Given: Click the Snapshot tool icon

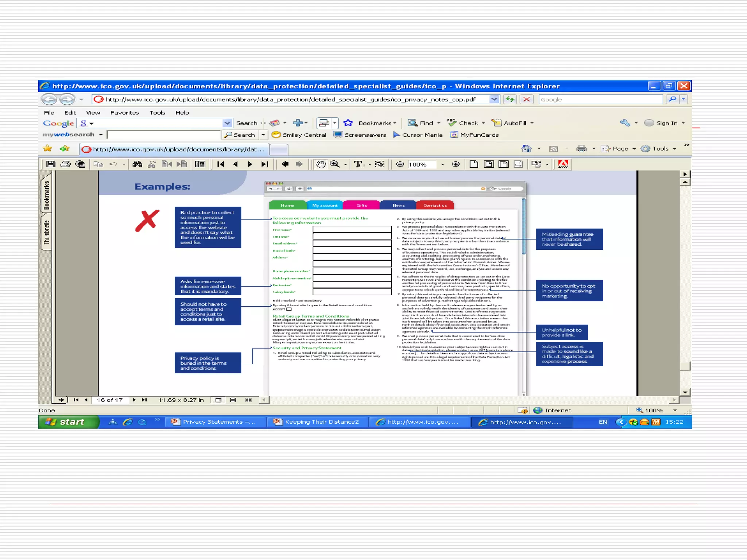Looking at the screenshot, I should (380, 164).
